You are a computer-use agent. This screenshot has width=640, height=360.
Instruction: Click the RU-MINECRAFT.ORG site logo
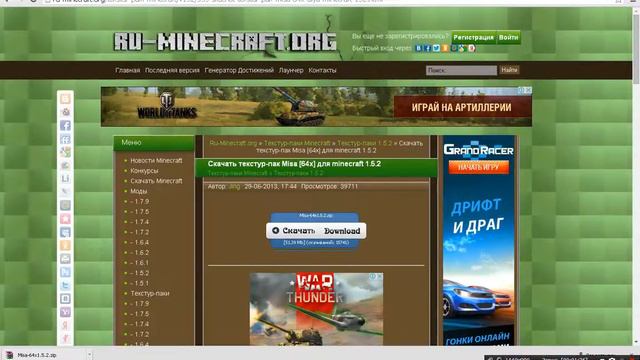[x=225, y=42]
